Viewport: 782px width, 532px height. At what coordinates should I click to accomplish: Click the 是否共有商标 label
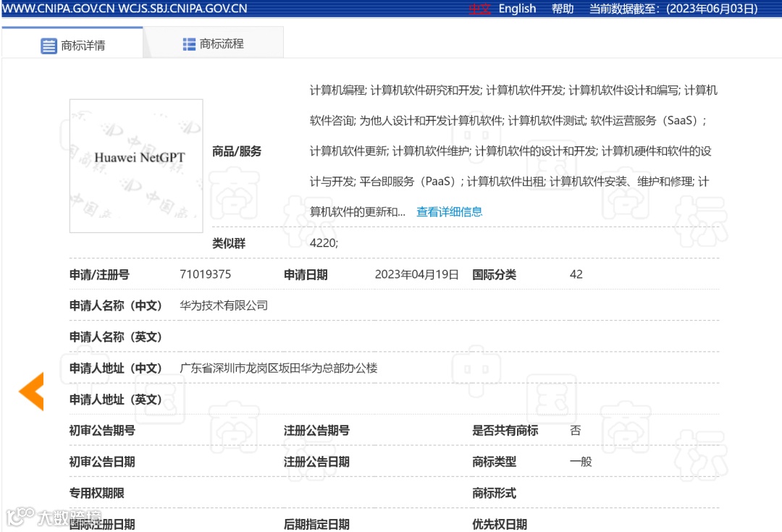click(505, 430)
